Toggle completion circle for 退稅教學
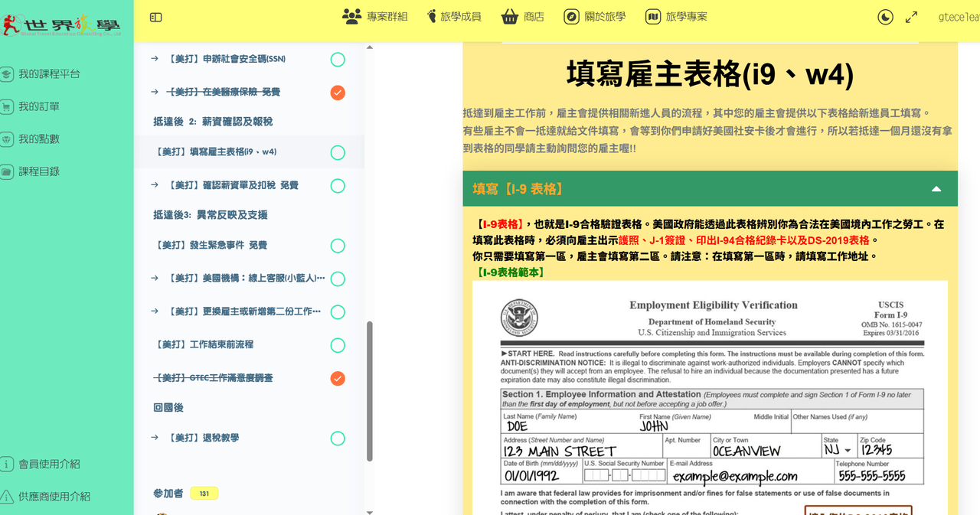The width and height of the screenshot is (980, 515). pos(338,438)
